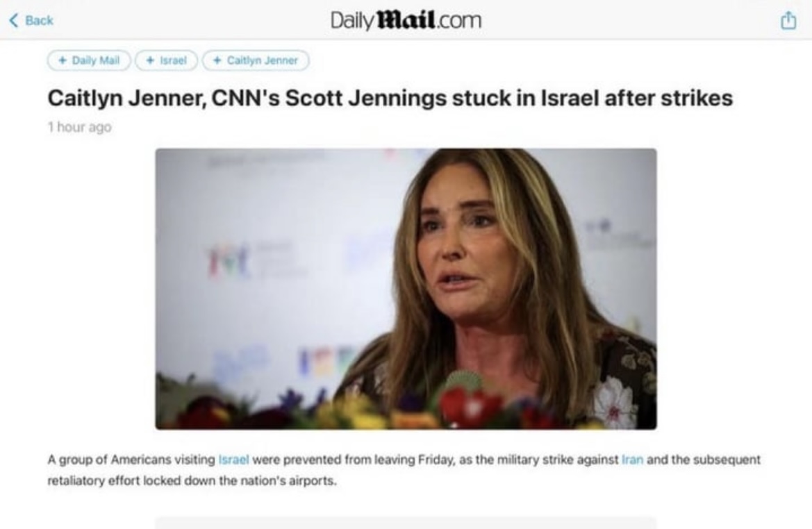Tap the Back chevron arrow

point(14,21)
